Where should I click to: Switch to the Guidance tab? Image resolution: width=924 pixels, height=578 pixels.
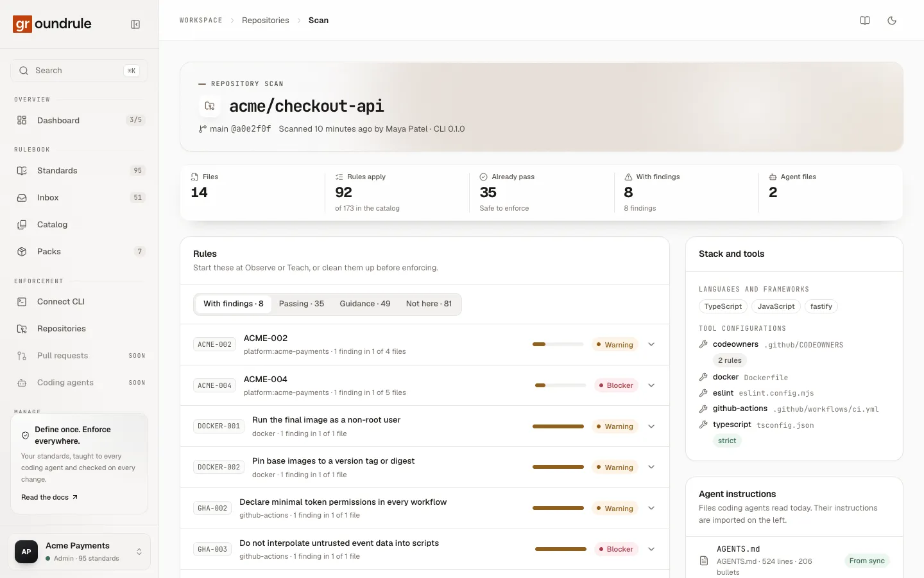pyautogui.click(x=365, y=304)
